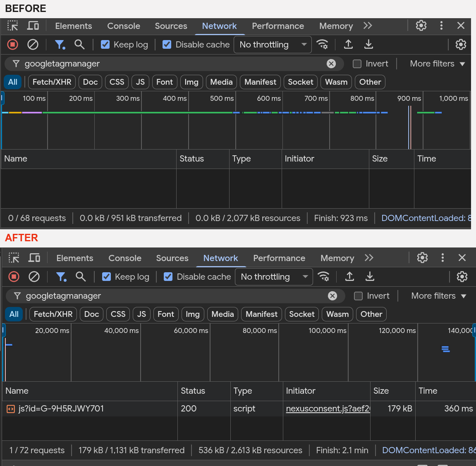Show more tabs chevron in BEFORE panel

(x=368, y=26)
